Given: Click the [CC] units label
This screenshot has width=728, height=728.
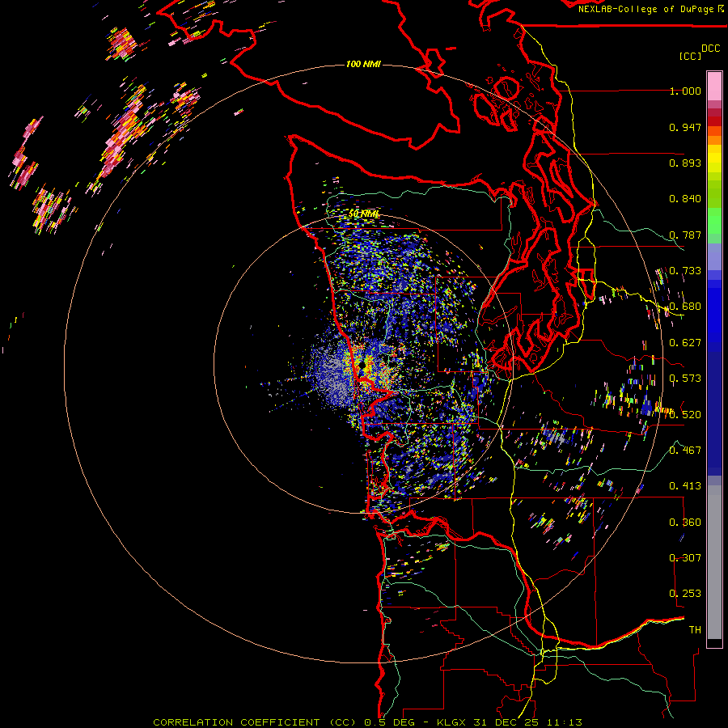Looking at the screenshot, I should click(x=690, y=56).
